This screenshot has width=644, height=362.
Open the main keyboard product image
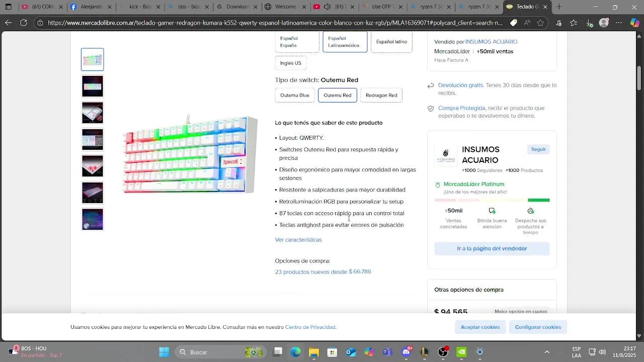(190, 154)
